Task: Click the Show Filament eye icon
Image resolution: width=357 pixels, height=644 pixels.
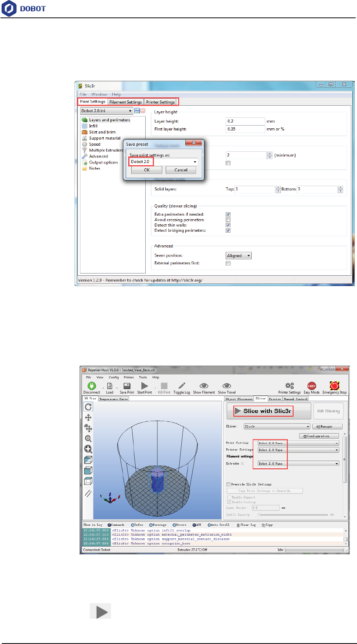Action: pyautogui.click(x=204, y=385)
